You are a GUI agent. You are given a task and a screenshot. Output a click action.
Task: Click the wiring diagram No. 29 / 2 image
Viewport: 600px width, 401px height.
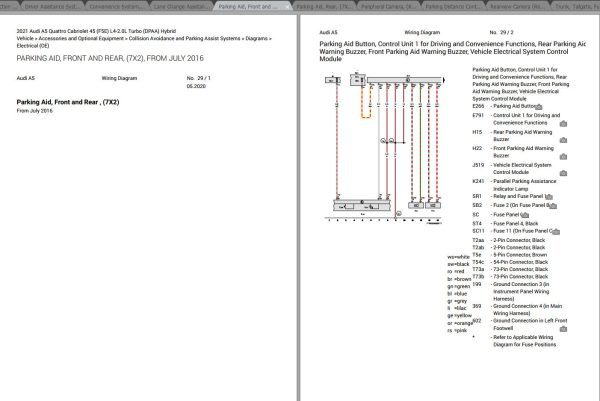click(384, 148)
